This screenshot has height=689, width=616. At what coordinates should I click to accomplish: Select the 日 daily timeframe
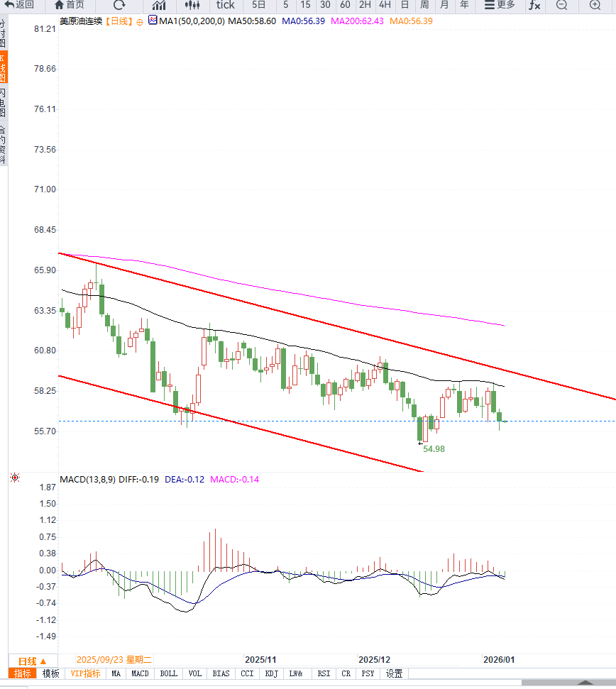click(405, 5)
